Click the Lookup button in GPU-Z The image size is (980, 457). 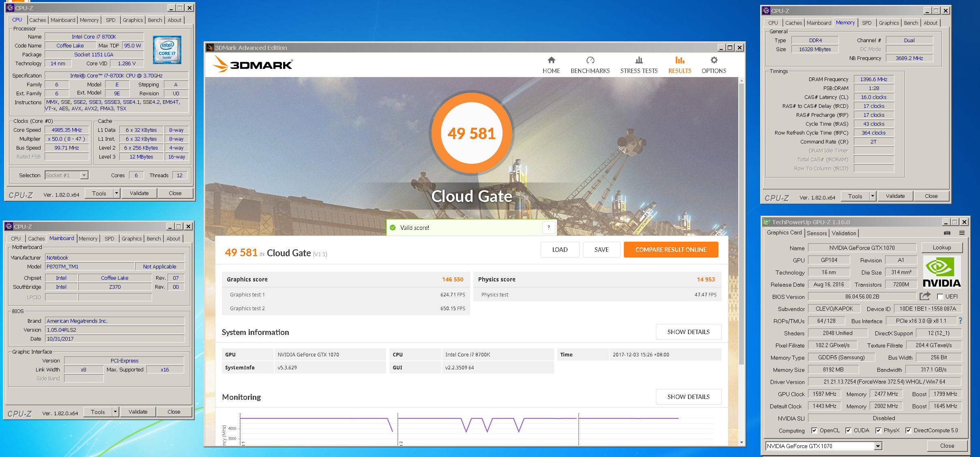[942, 247]
